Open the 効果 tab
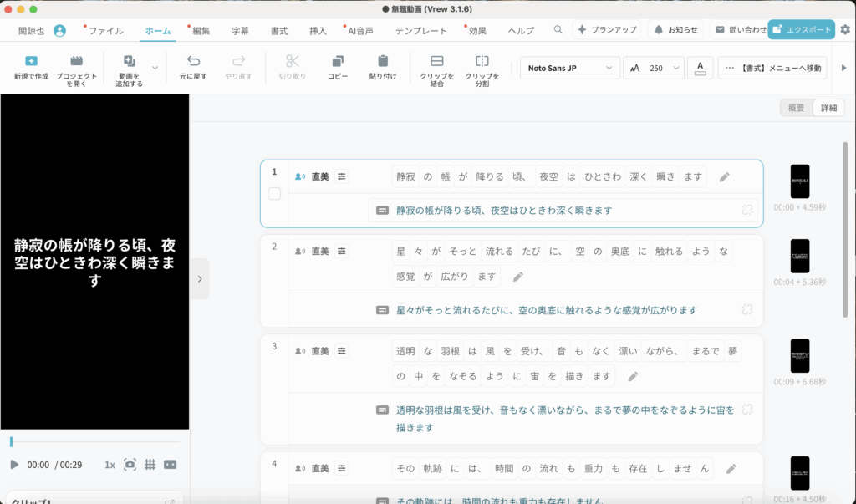856x504 pixels. click(x=477, y=31)
